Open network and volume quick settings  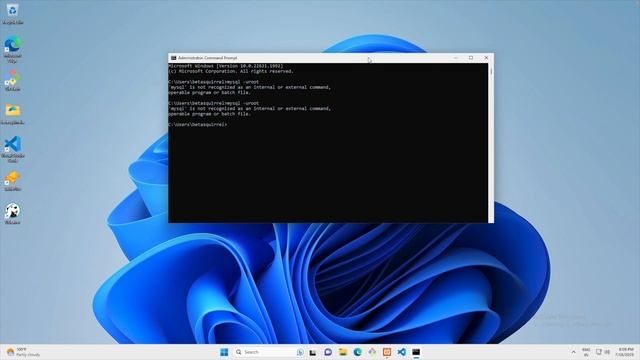[603, 352]
